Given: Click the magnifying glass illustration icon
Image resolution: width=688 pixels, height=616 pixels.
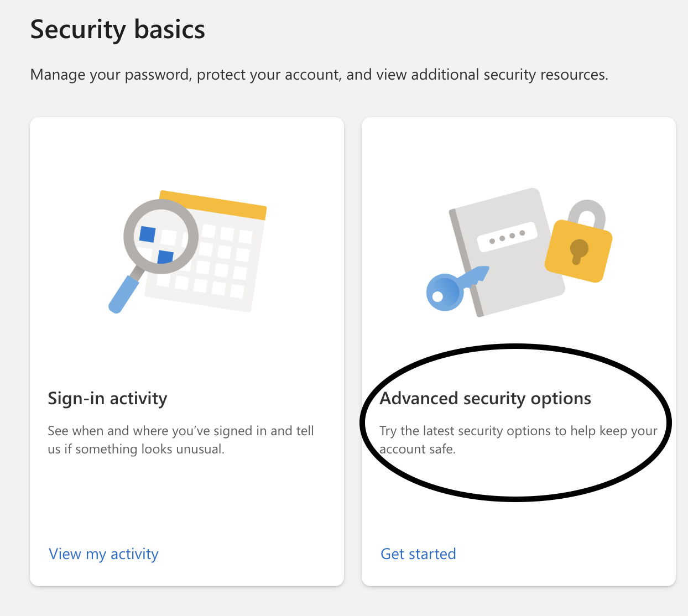Looking at the screenshot, I should pos(160,236).
